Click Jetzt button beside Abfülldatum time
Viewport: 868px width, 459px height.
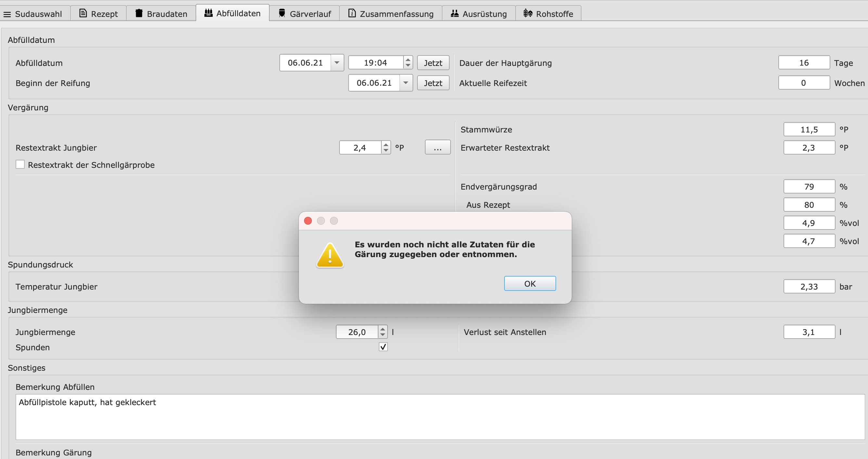(433, 63)
